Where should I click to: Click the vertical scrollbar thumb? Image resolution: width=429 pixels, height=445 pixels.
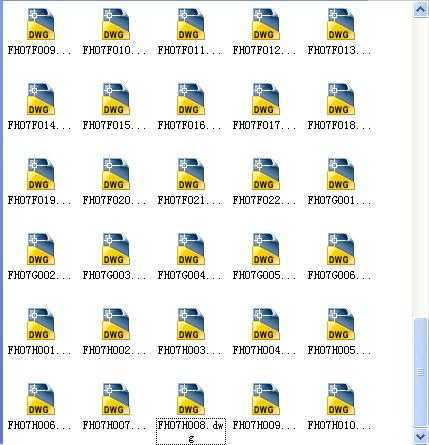pos(420,372)
